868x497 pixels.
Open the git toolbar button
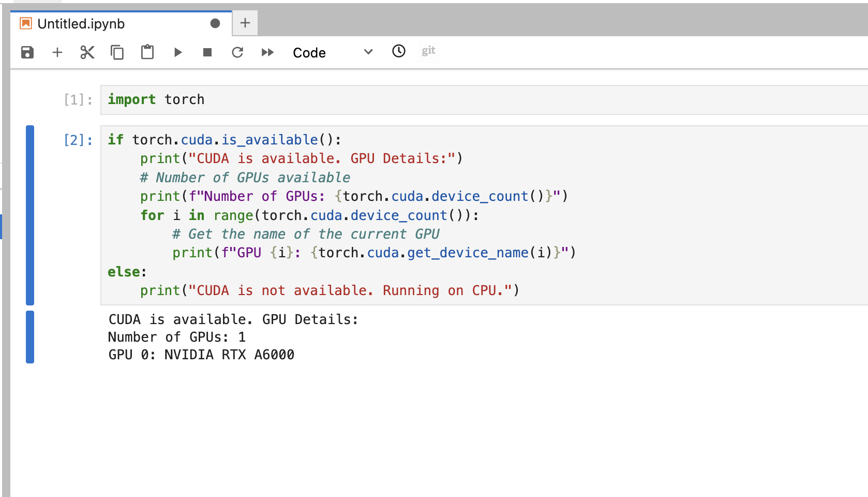[x=428, y=51]
